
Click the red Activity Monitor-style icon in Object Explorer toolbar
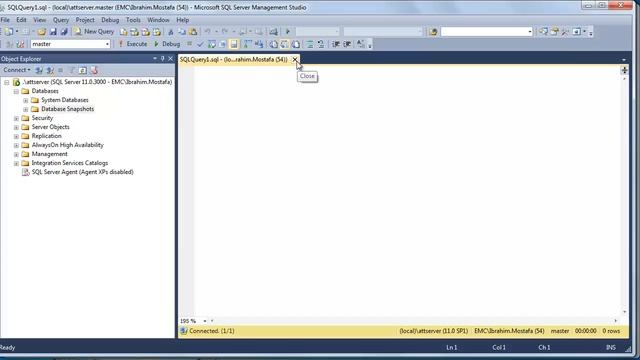[x=94, y=70]
